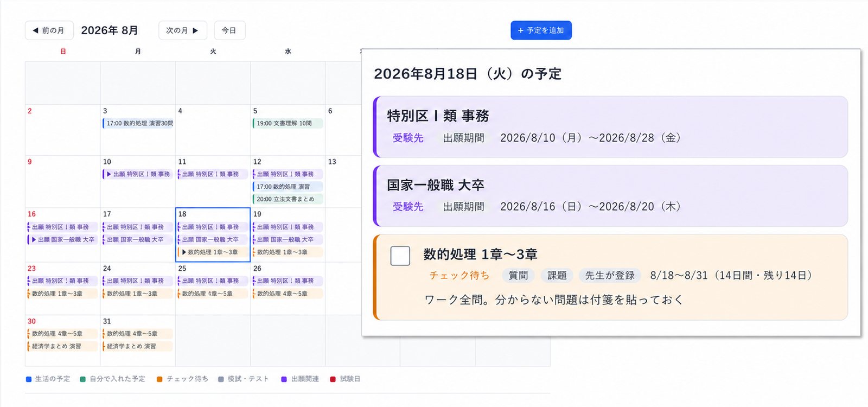Screen dimensions: 868x407
Task: Go to the next month (次の月)
Action: 182,30
